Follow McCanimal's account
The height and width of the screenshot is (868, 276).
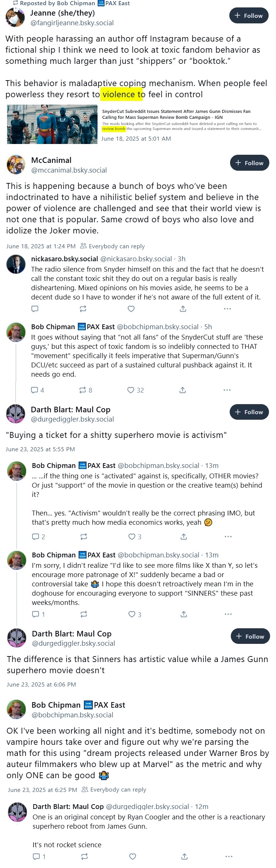click(x=250, y=163)
